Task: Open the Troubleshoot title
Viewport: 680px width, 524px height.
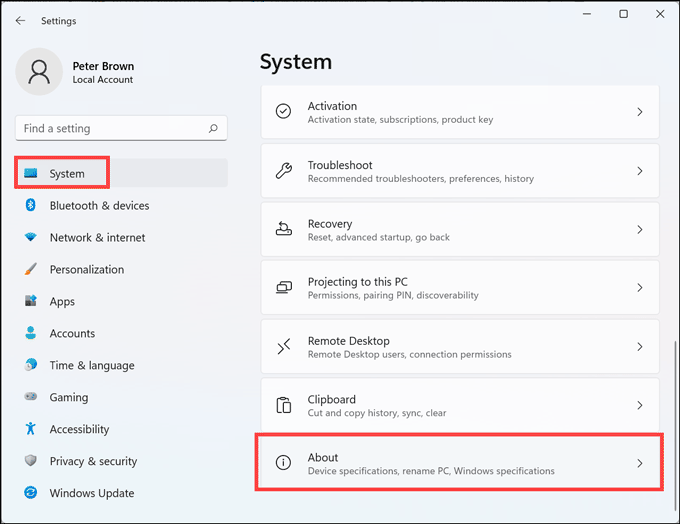Action: point(340,165)
